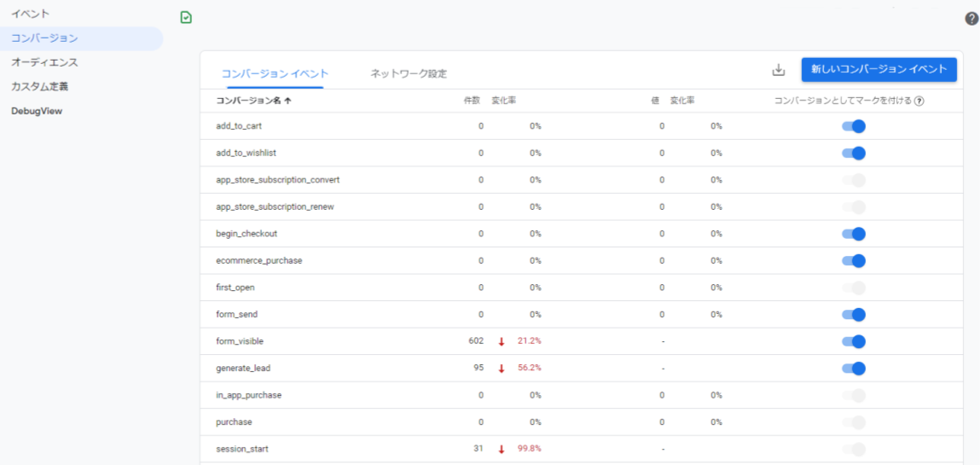This screenshot has width=980, height=465.
Task: Sort by コンバージョン名 column arrow
Action: [287, 101]
